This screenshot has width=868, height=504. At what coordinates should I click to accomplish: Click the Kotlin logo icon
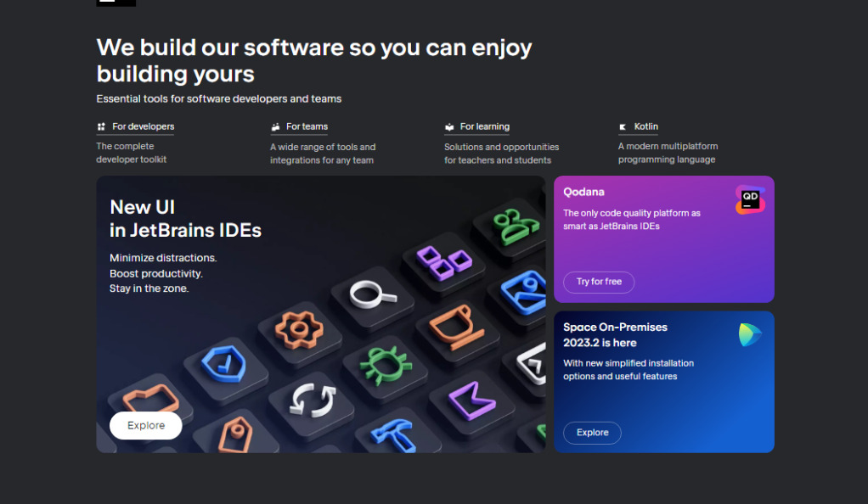point(623,126)
